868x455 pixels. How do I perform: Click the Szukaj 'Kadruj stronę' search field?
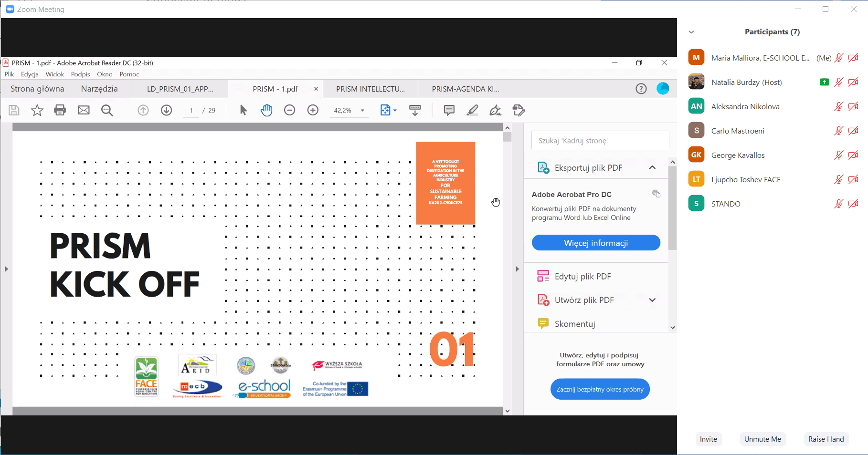coord(600,141)
